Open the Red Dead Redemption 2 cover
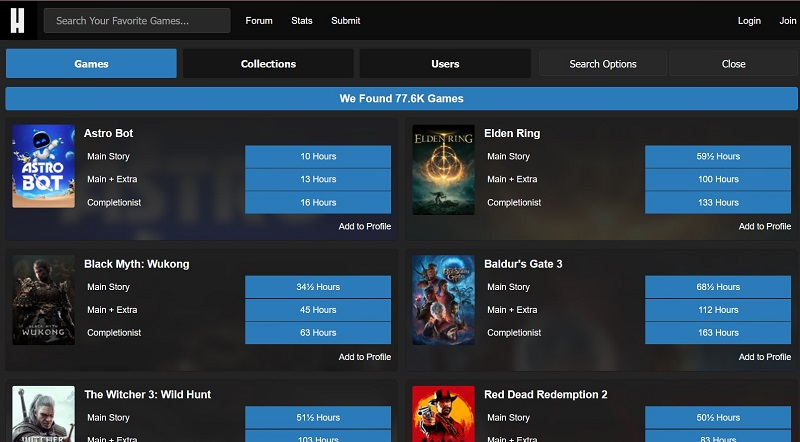 pos(443,414)
